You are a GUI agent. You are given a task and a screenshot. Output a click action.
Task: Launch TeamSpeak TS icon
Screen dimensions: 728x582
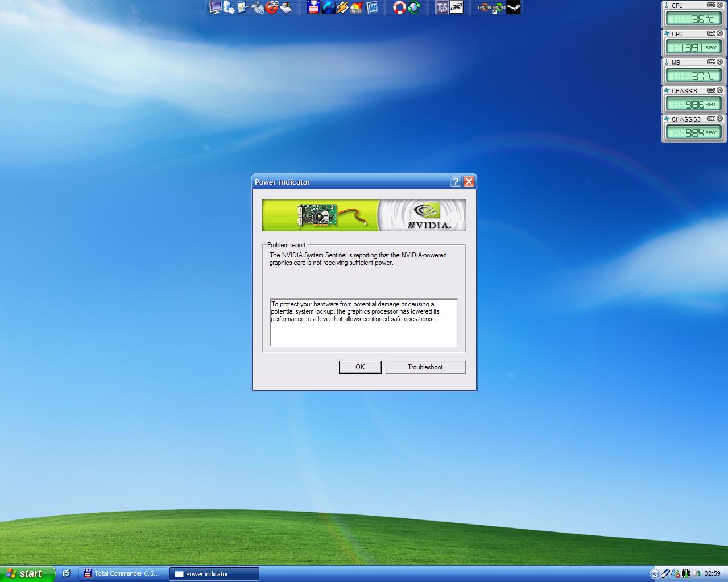(x=442, y=7)
